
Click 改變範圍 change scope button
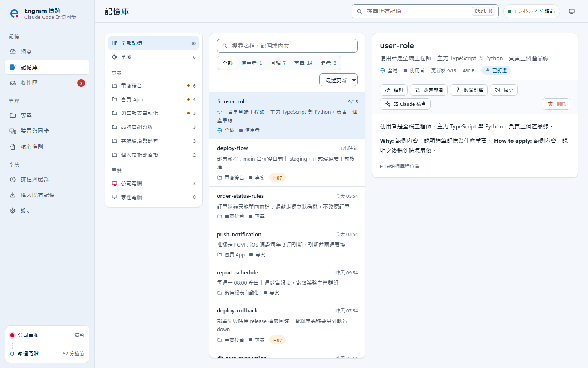point(429,90)
